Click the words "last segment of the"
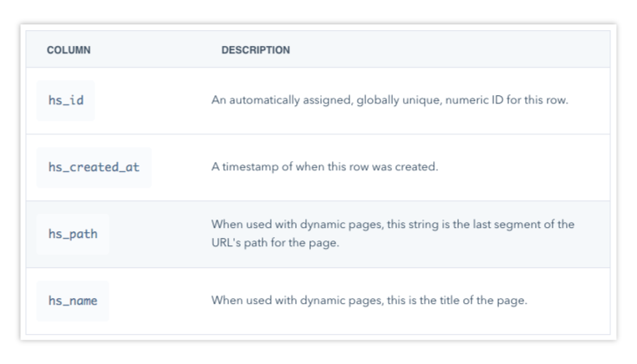The height and width of the screenshot is (364, 637). [x=524, y=225]
